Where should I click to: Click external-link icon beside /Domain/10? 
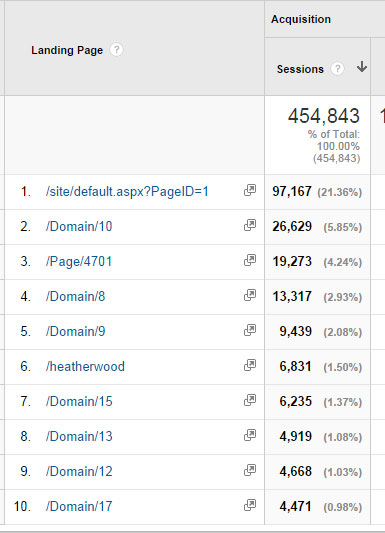tap(250, 225)
